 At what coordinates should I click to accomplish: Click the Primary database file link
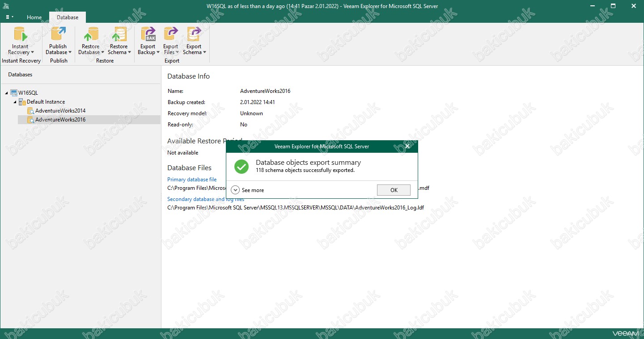[192, 180]
